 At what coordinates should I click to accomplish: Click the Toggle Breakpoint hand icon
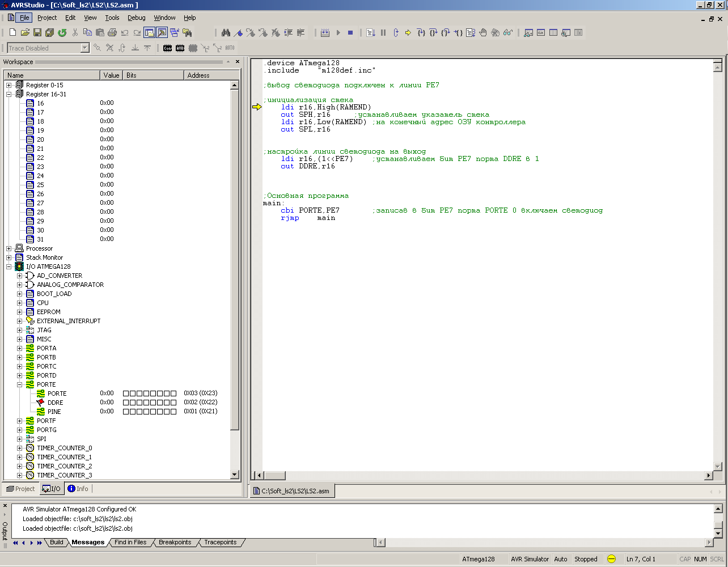483,32
